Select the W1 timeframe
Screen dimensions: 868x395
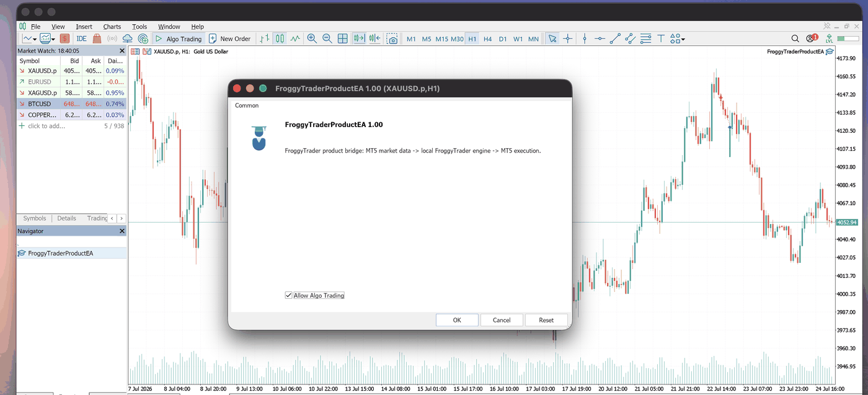click(518, 38)
